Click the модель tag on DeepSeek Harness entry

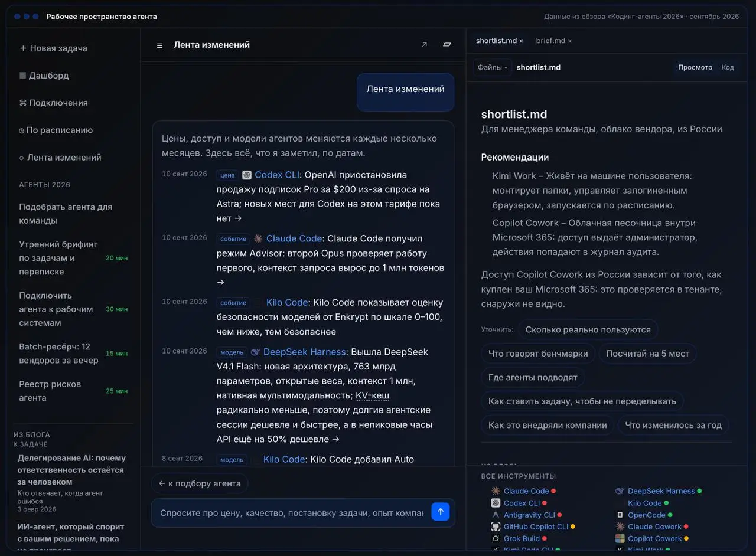[232, 352]
